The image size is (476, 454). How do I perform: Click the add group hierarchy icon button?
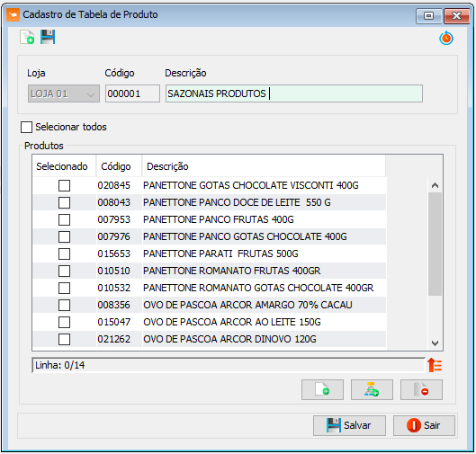point(372,389)
